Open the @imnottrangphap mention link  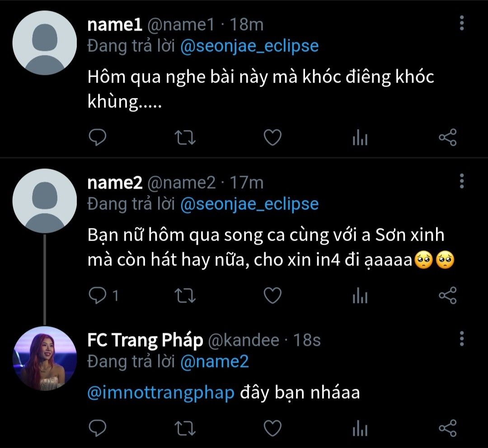tap(161, 392)
